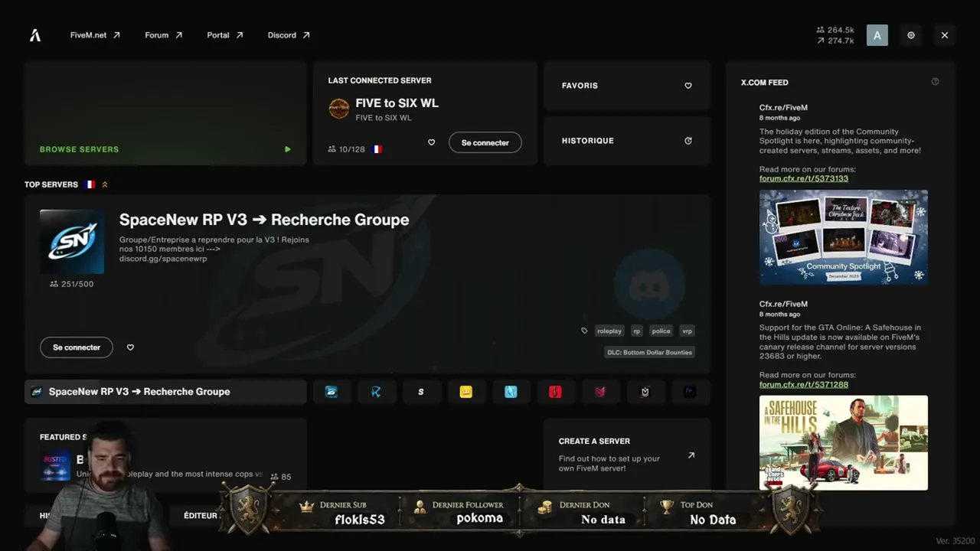980x551 pixels.
Task: Click the play arrow on Browse Servers
Action: click(x=288, y=149)
